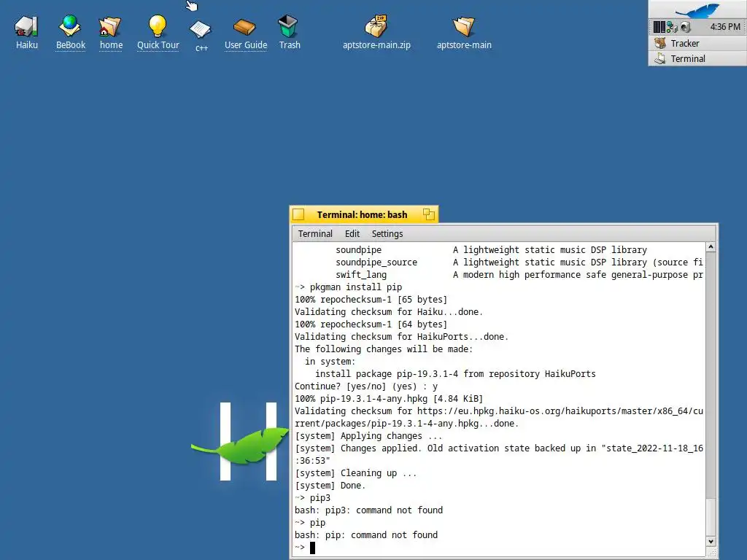The width and height of the screenshot is (747, 560).
Task: Open the Edit menu
Action: point(352,234)
